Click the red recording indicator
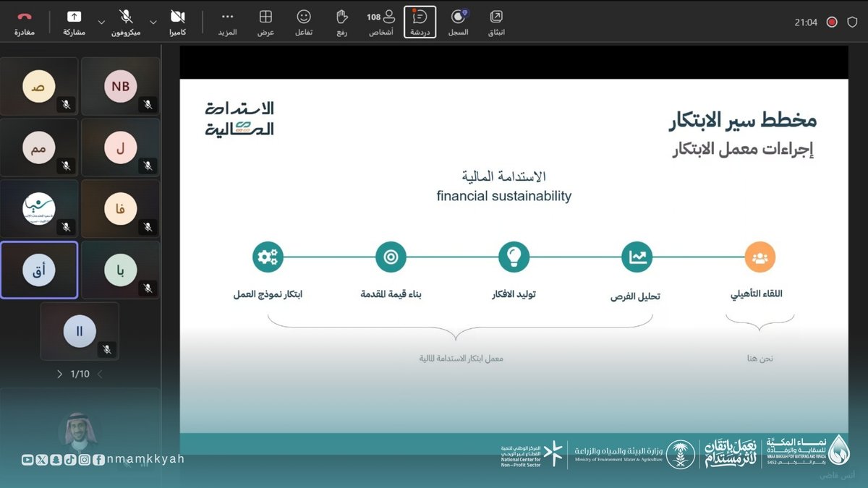 coord(832,22)
